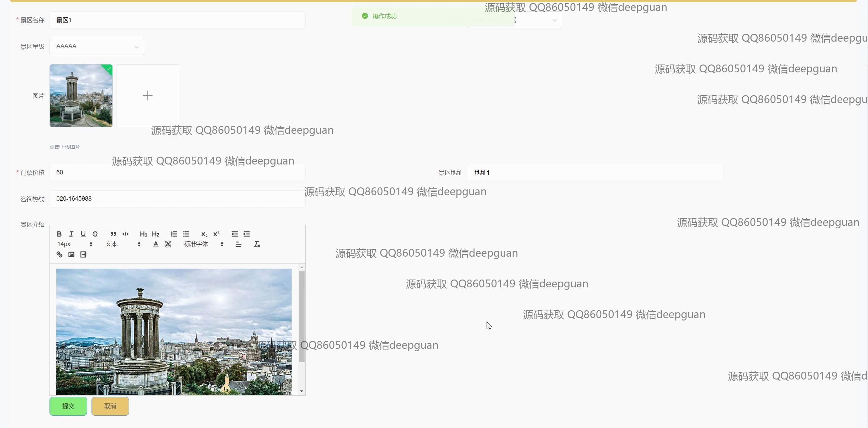Click the green 提交 submit button
The height and width of the screenshot is (428, 868).
click(68, 406)
